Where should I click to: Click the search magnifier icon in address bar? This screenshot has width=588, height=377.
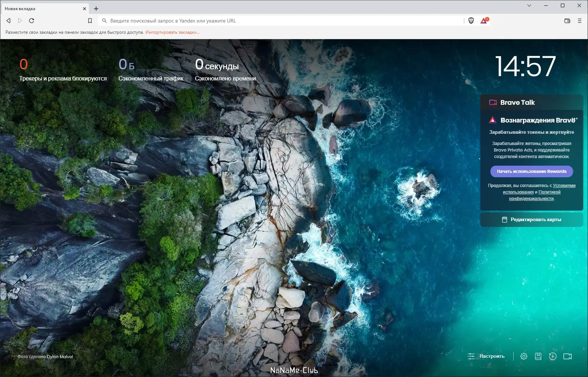(104, 21)
